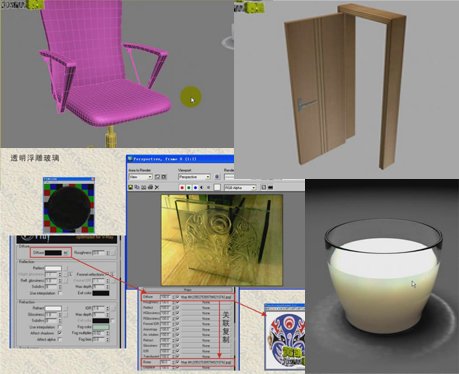The image size is (459, 374).
Task: Toggle the Fresnel reflections checkbox
Action: click(x=107, y=274)
